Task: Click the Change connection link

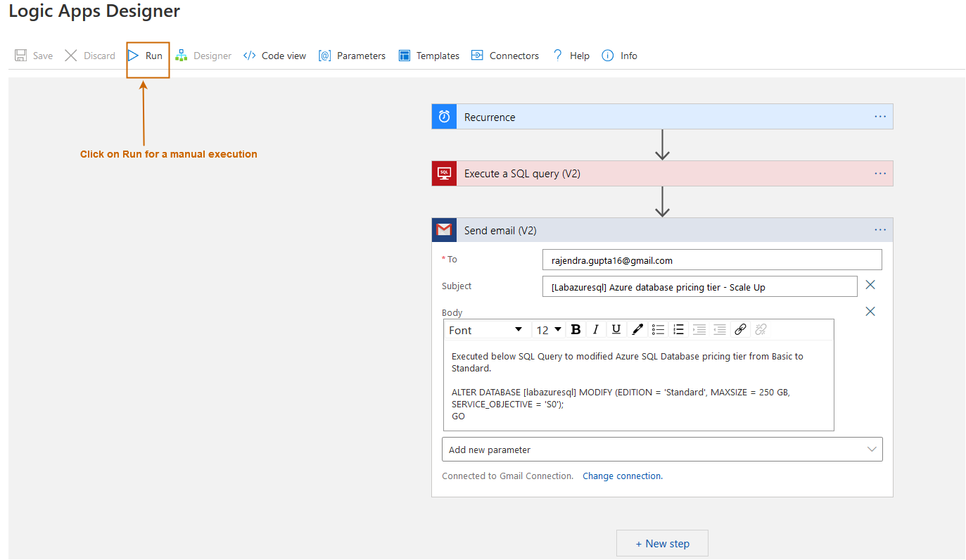Action: [622, 476]
